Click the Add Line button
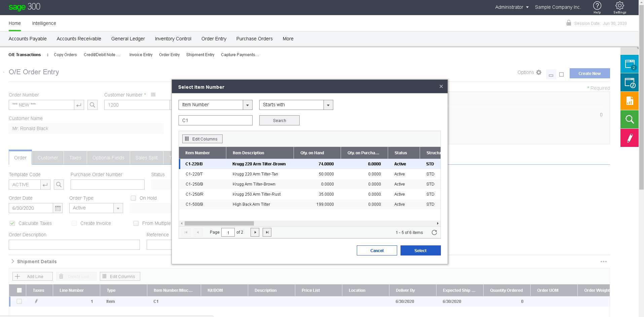 (x=33, y=276)
